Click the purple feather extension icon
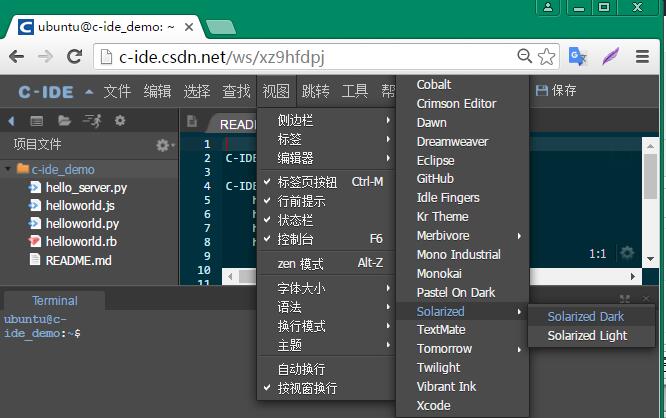The width and height of the screenshot is (666, 418). pos(610,56)
